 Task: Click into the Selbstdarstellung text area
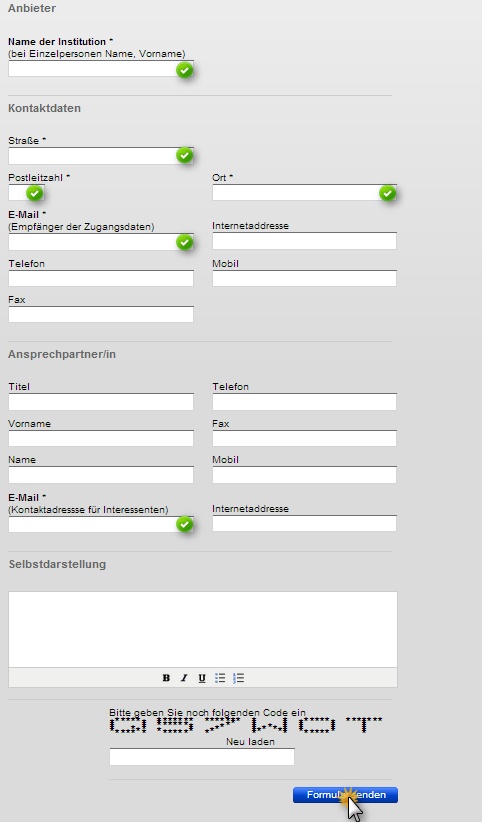point(203,629)
